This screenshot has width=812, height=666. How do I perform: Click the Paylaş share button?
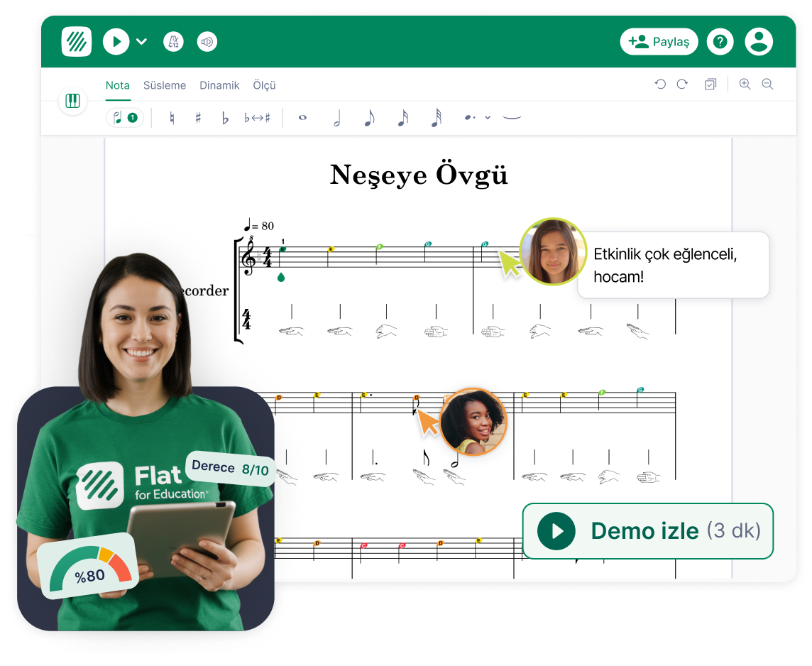pos(659,42)
